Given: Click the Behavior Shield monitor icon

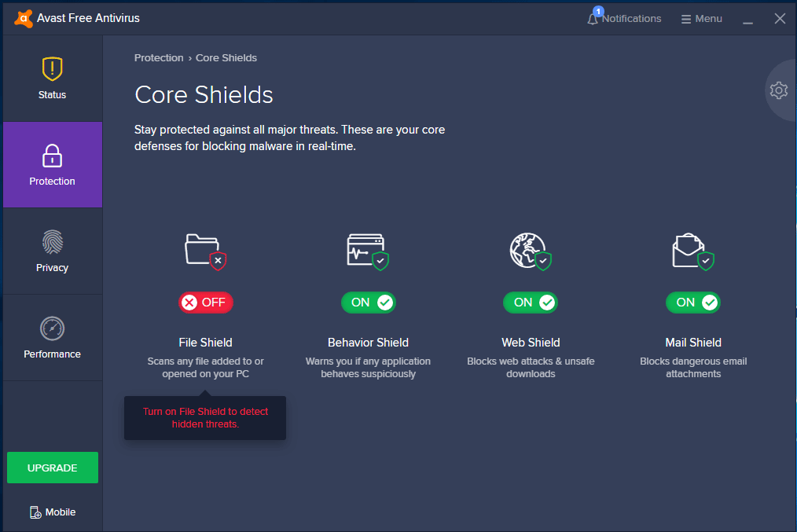Looking at the screenshot, I should (367, 250).
